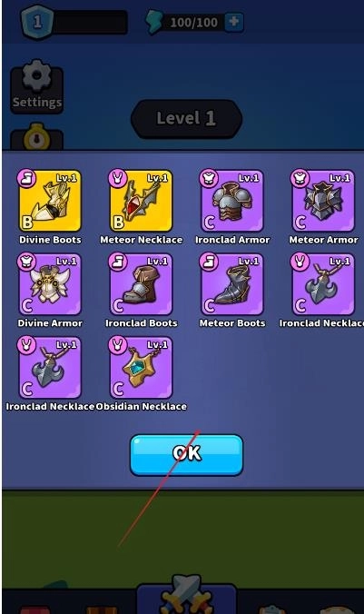364x614 pixels.
Task: Add energy with the plus button
Action: (234, 22)
